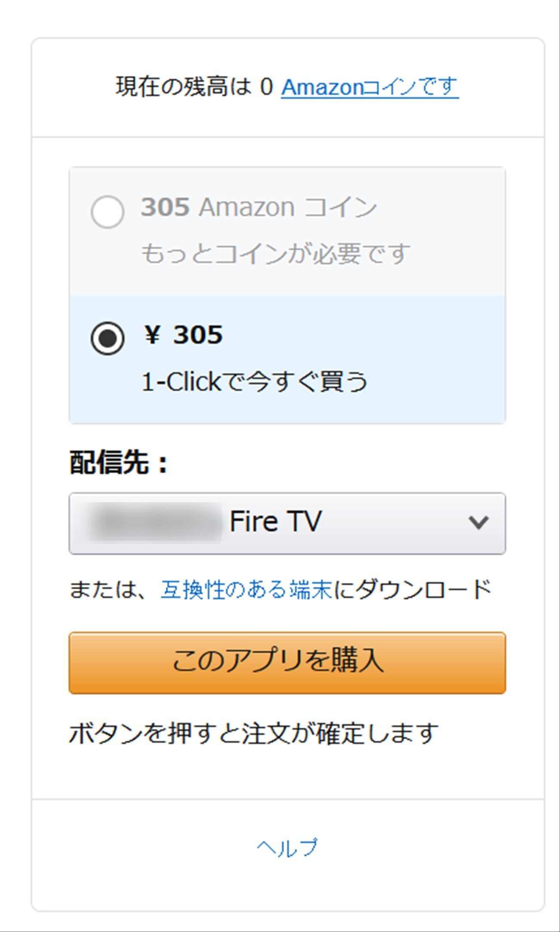Screen dimensions: 560x932
Task: Open the 互換性のある端末 link
Action: pyautogui.click(x=246, y=589)
